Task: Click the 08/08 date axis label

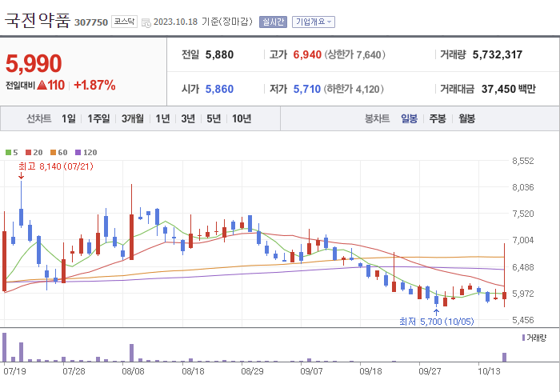Action: [x=134, y=371]
